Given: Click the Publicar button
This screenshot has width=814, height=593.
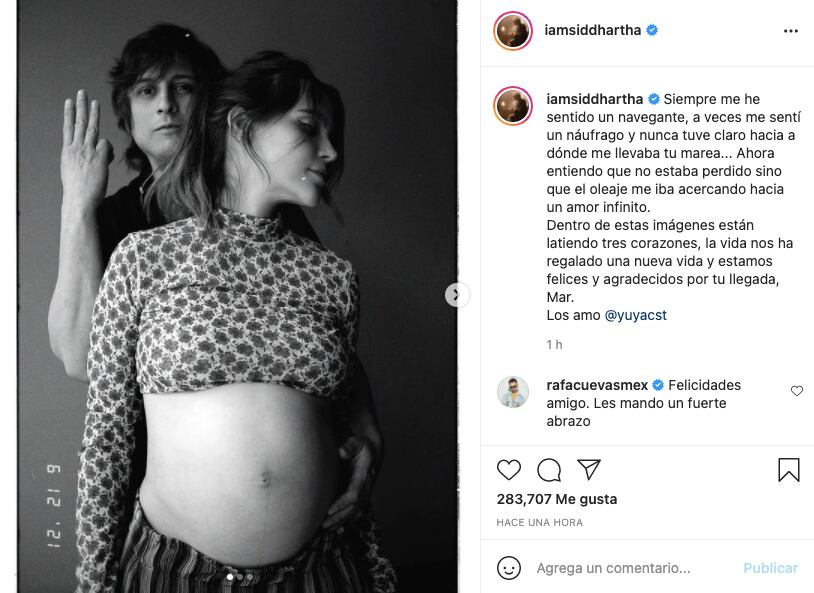Looking at the screenshot, I should [x=770, y=568].
